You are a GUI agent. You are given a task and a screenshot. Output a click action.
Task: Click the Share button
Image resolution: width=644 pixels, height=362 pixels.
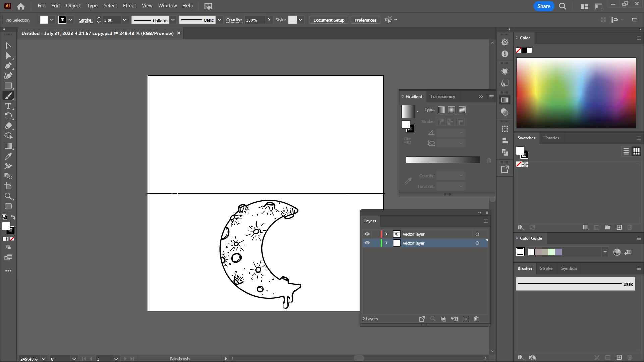543,6
